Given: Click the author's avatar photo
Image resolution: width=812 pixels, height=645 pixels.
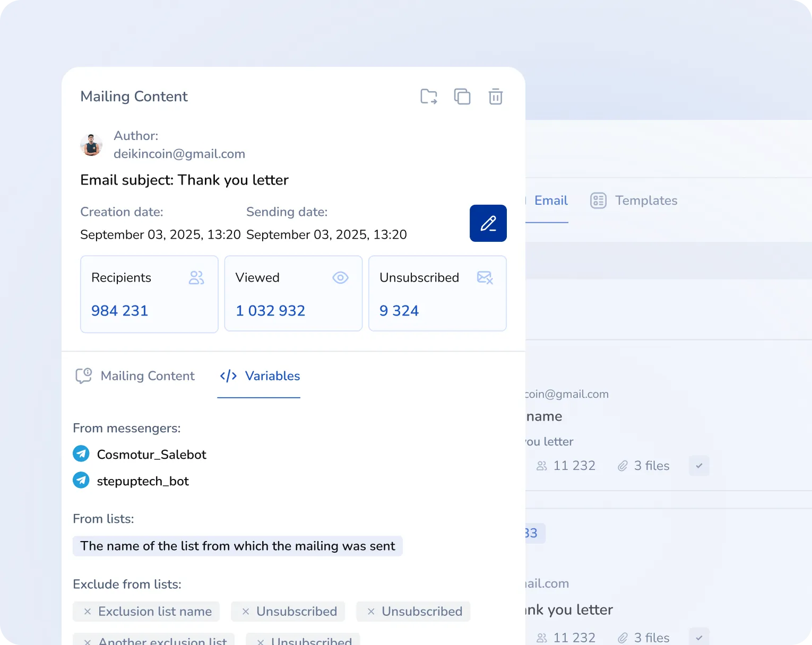Looking at the screenshot, I should coord(91,145).
